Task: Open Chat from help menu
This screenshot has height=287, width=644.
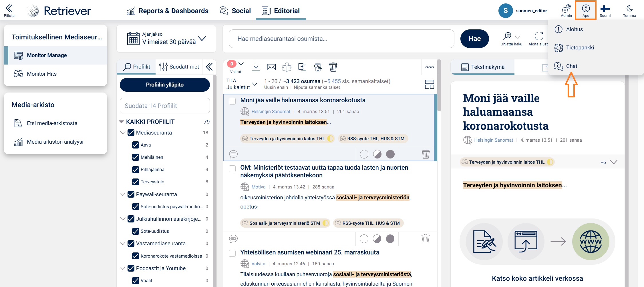Action: (572, 66)
